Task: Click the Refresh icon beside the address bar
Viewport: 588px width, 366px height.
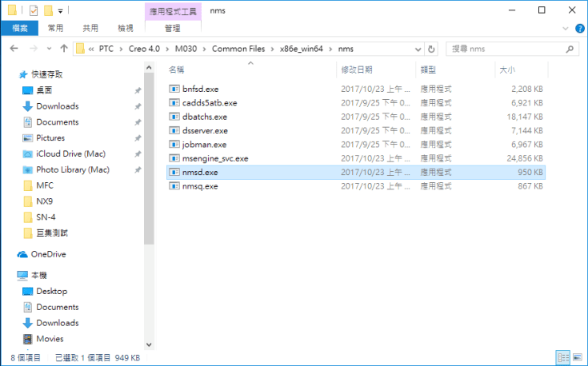Action: coord(432,49)
